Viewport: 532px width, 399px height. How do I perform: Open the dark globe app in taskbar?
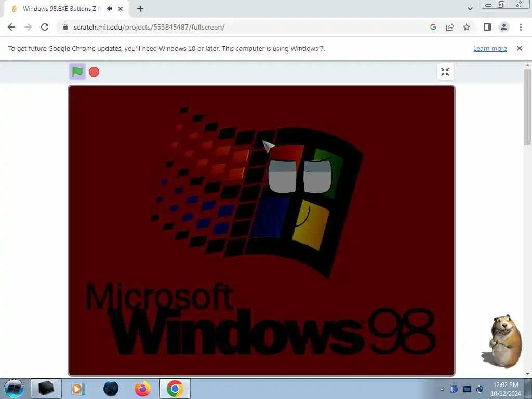[111, 389]
